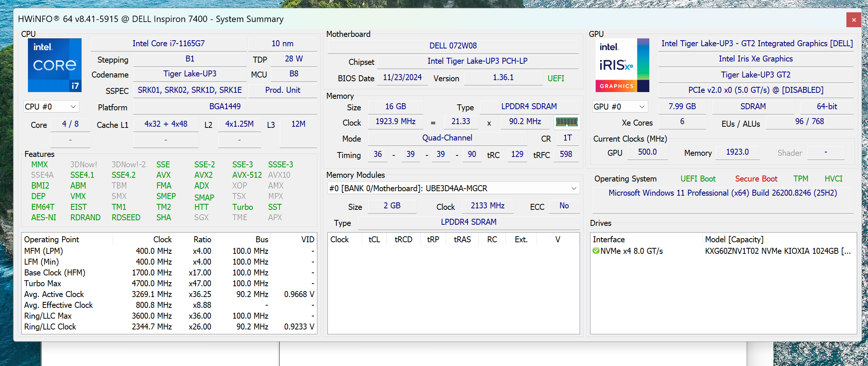Click the memory multiplier 21.33

pos(461,122)
